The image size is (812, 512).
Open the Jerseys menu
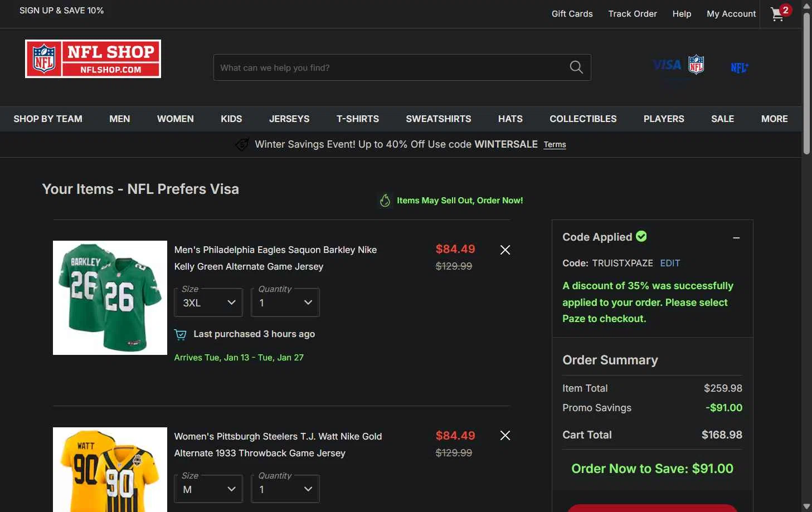tap(289, 119)
